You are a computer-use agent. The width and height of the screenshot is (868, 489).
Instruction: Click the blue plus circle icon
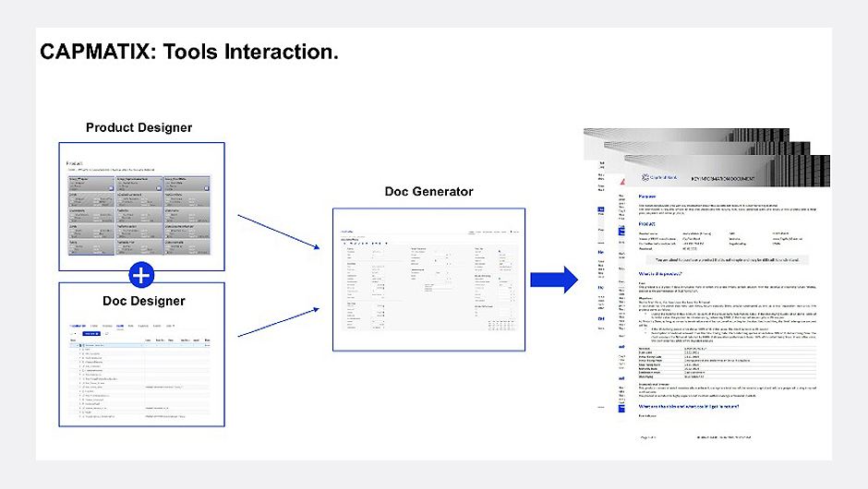(x=141, y=275)
